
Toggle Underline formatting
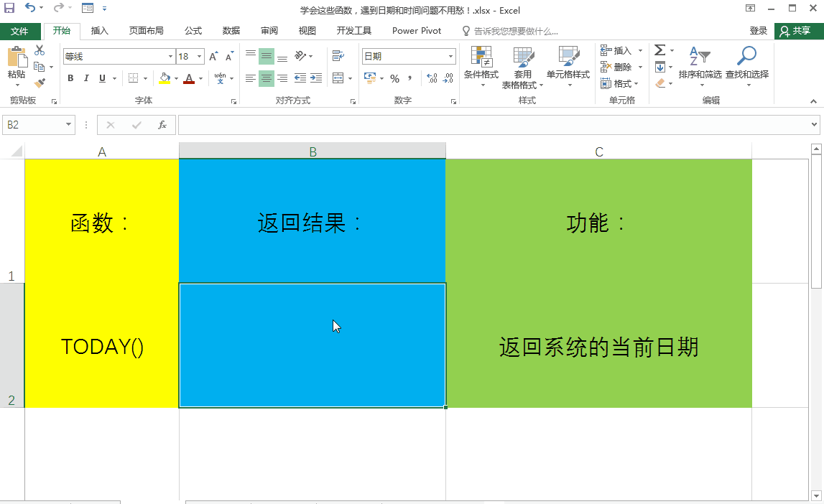pos(102,78)
